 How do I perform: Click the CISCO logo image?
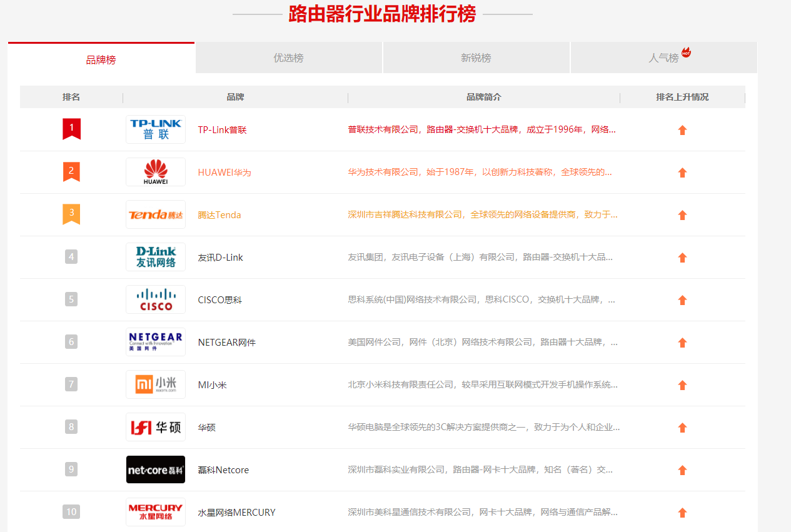(155, 299)
